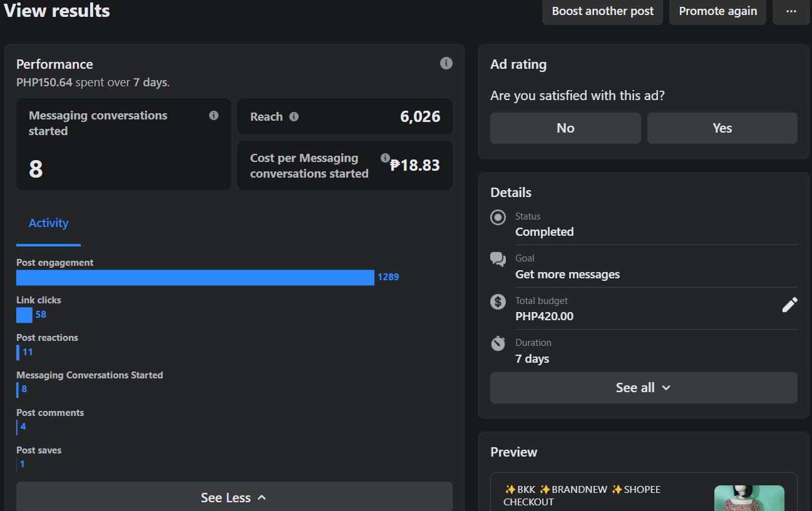Click the Performance panel info icon
Screen dimensions: 812x511
446,63
